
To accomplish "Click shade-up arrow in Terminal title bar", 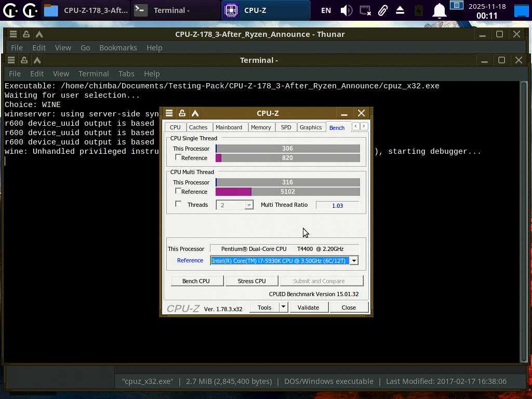I will click(x=37, y=60).
